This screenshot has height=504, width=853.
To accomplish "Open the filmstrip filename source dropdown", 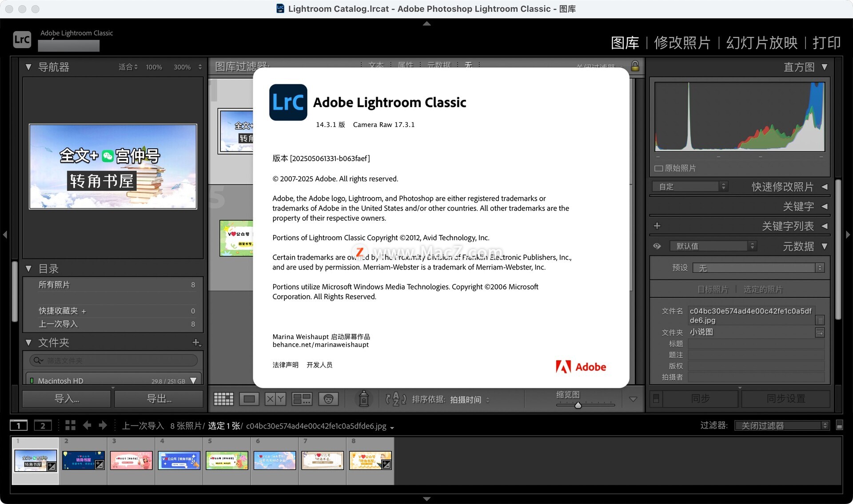I will tap(392, 427).
